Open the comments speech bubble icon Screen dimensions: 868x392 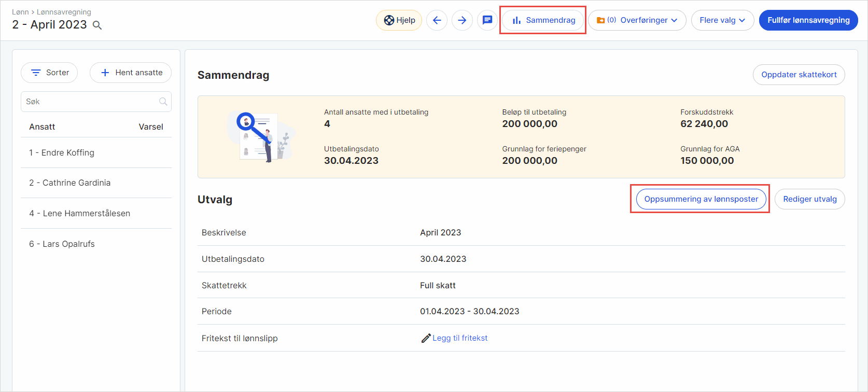click(x=487, y=20)
